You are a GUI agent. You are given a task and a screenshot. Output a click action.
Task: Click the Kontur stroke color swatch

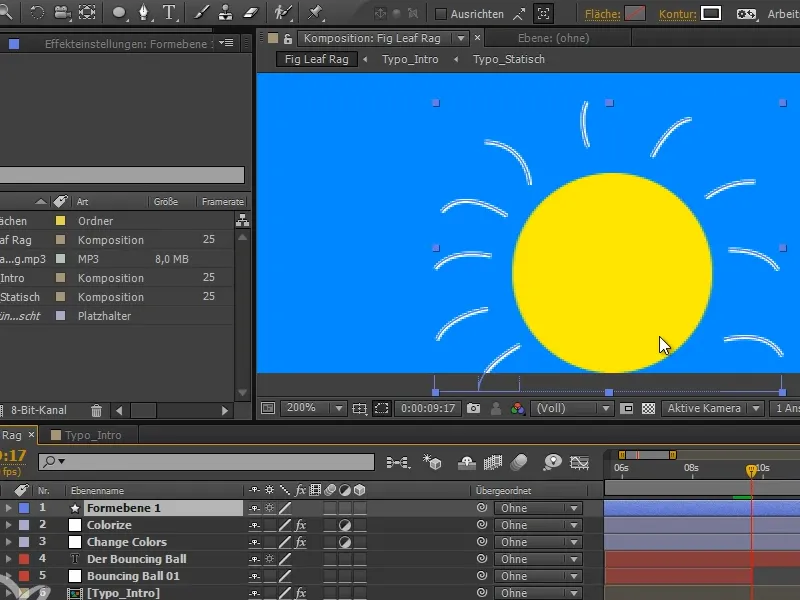(711, 14)
